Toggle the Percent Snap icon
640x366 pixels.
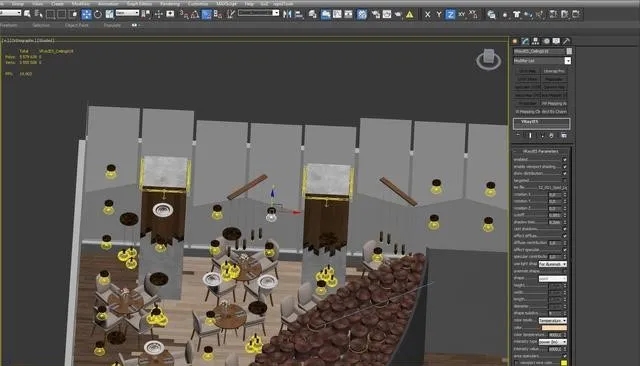(x=207, y=14)
